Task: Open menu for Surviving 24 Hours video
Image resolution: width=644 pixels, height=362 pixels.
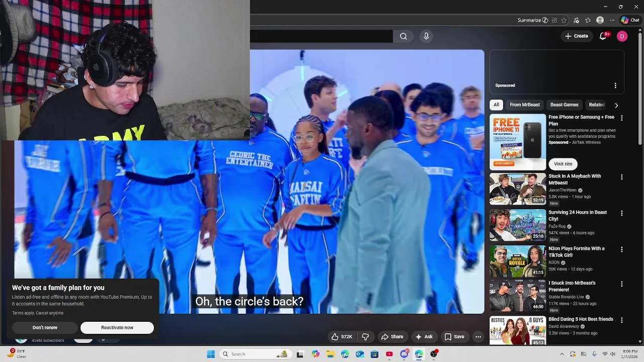Action: coord(622,213)
